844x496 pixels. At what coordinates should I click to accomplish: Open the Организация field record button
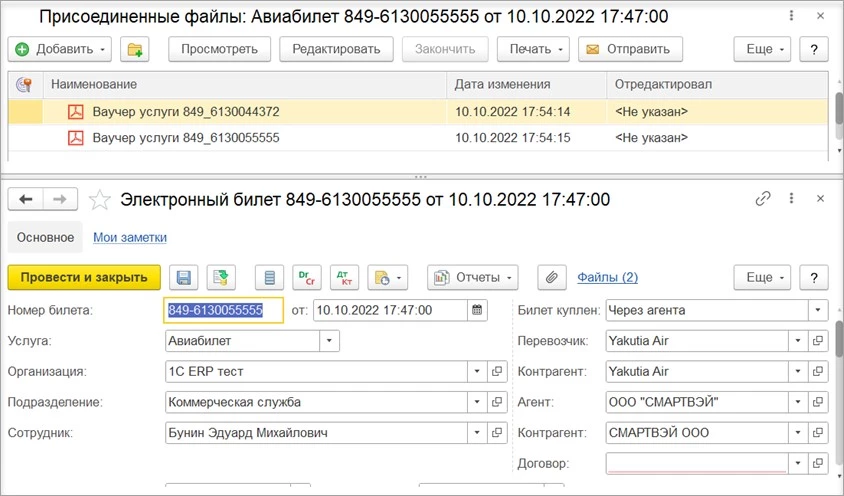tap(497, 372)
